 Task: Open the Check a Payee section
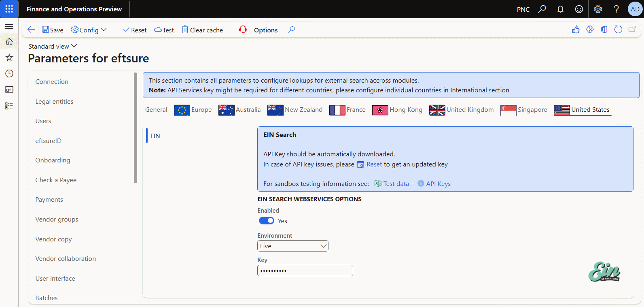pyautogui.click(x=56, y=180)
